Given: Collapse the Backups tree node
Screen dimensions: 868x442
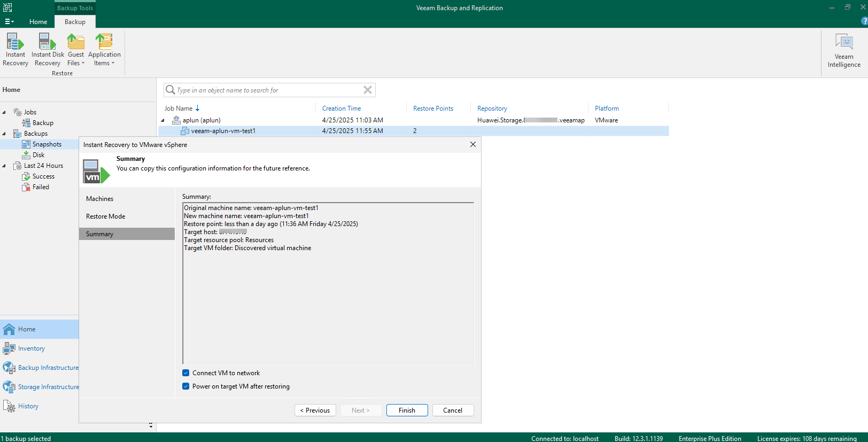Looking at the screenshot, I should click(4, 134).
